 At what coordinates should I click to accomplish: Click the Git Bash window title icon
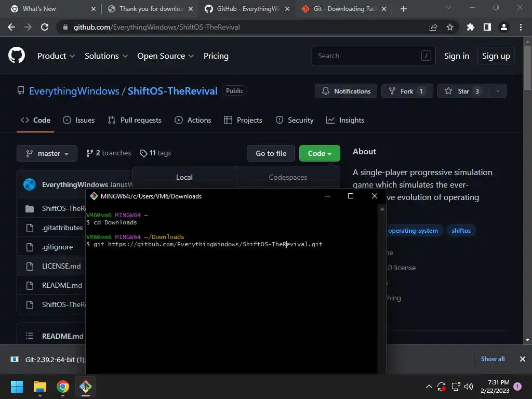click(x=94, y=196)
